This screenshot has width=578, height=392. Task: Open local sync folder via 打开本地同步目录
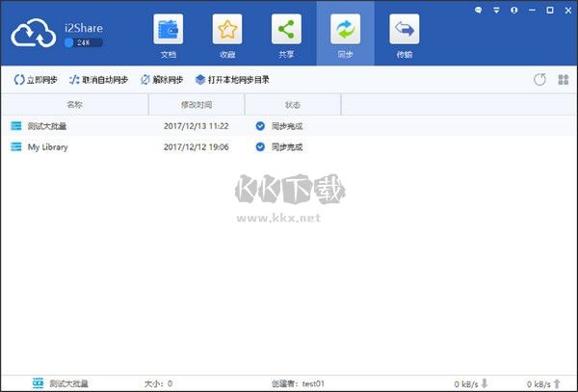tap(232, 80)
